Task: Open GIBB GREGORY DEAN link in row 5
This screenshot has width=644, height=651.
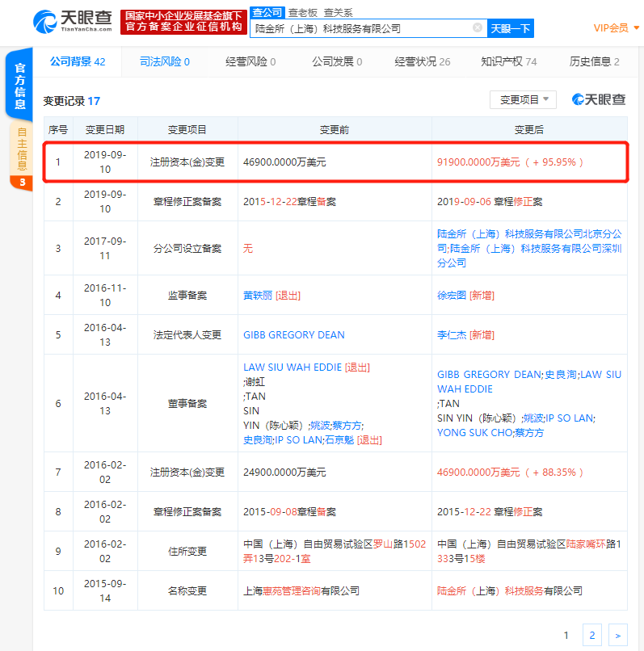Action: [x=293, y=334]
